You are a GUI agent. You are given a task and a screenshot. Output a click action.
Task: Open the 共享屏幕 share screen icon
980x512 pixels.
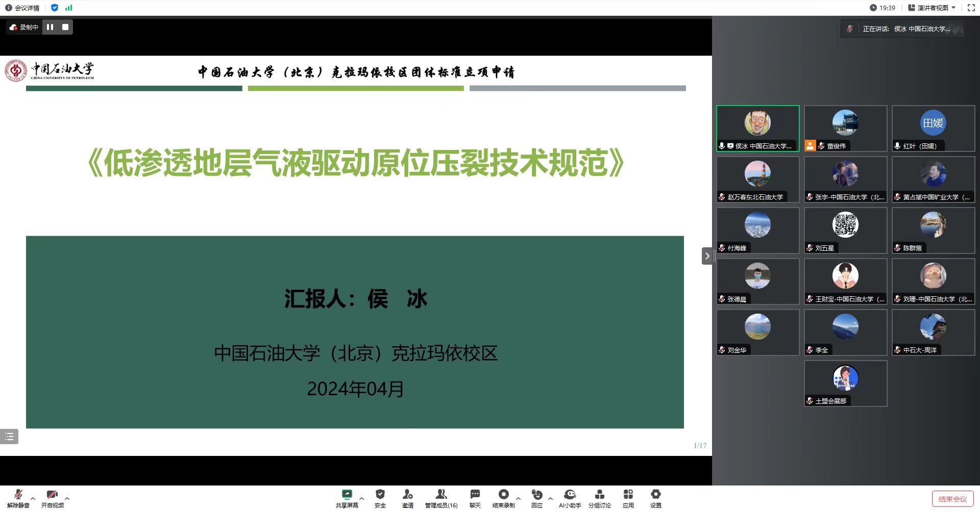pos(347,498)
